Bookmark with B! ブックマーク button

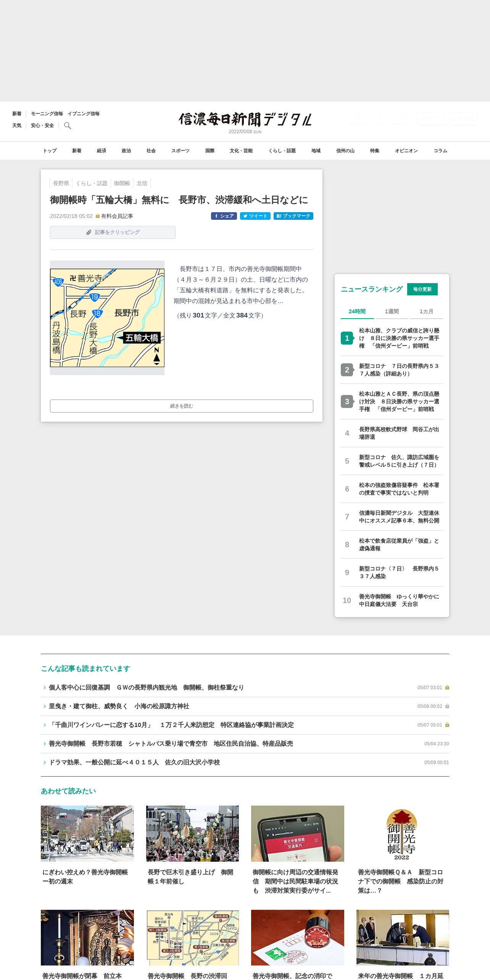point(293,216)
